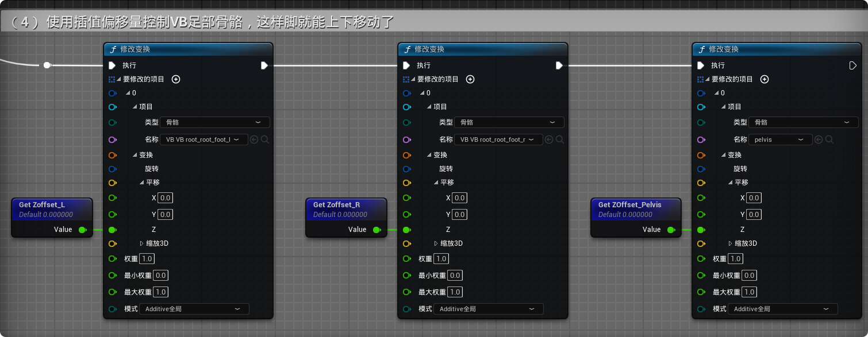Use selected item arrow for VB root_root_foot_l name
This screenshot has width=868, height=337.
(254, 140)
